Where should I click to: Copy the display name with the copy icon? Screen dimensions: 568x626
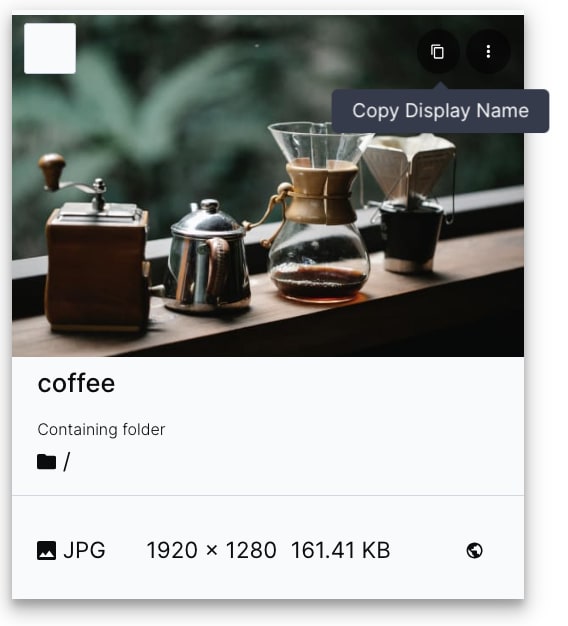click(438, 52)
